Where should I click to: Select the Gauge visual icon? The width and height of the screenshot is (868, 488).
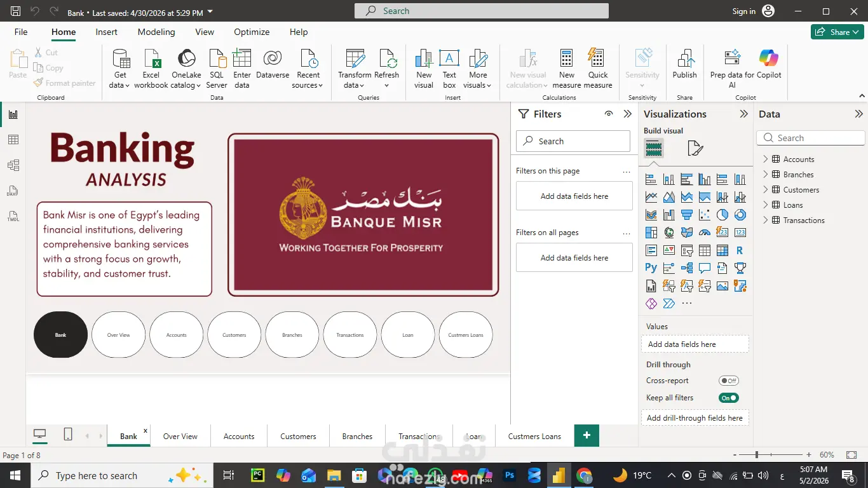(x=705, y=233)
